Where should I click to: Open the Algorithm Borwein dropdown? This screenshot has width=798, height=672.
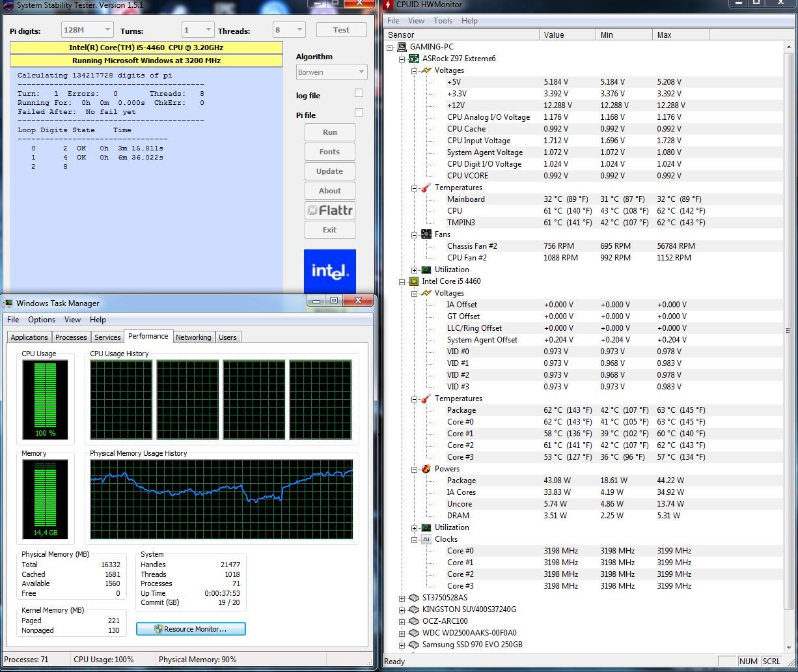tap(331, 72)
